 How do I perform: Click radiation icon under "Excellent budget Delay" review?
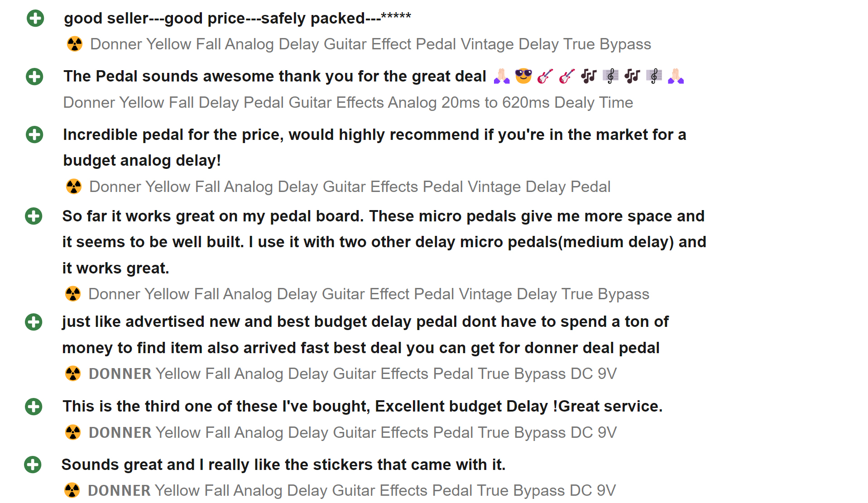(x=73, y=432)
